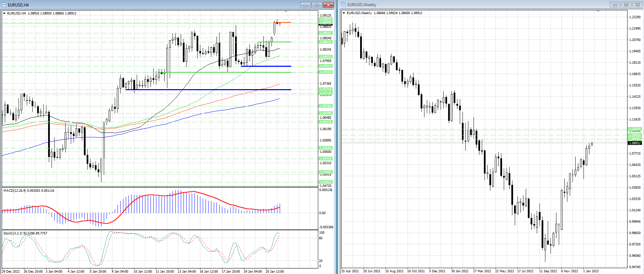This screenshot has height=274, width=644.
Task: Select the red horizontal line at 1.08940
Action: (285, 22)
